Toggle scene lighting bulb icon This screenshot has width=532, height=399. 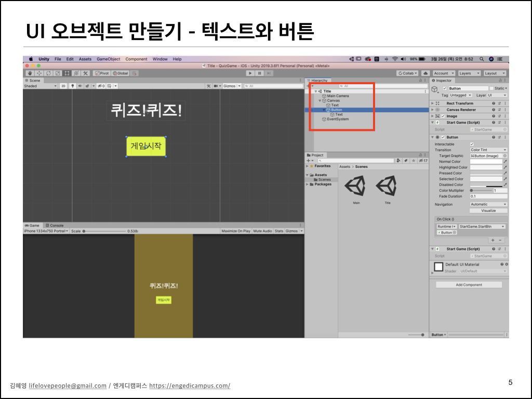[x=72, y=86]
